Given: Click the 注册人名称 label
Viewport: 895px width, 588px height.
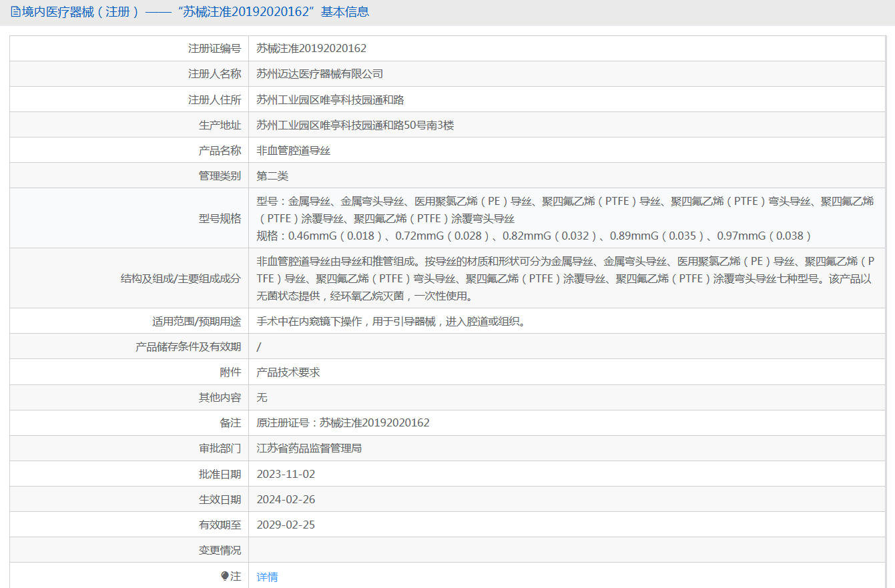Looking at the screenshot, I should (214, 74).
